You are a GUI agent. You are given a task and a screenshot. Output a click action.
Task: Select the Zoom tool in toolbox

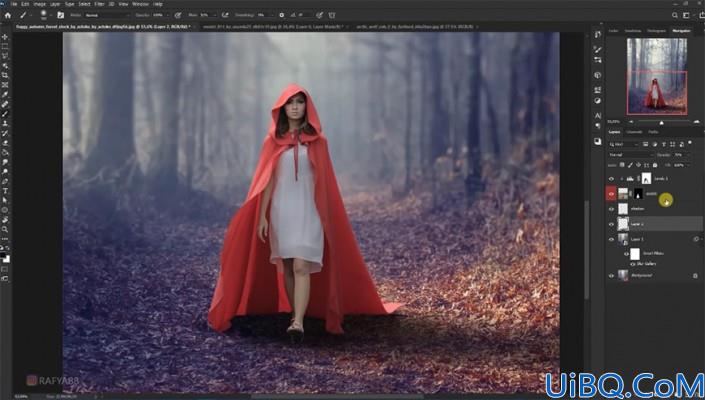pyautogui.click(x=5, y=229)
